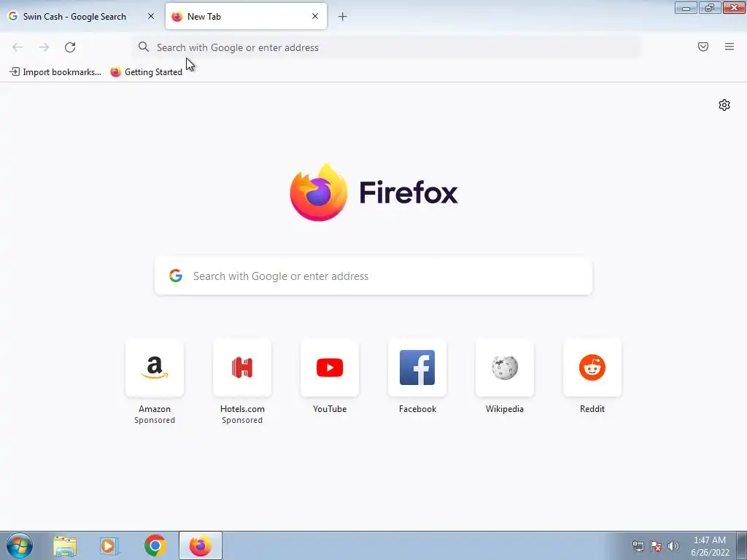Click the network tray icon

pos(638,546)
